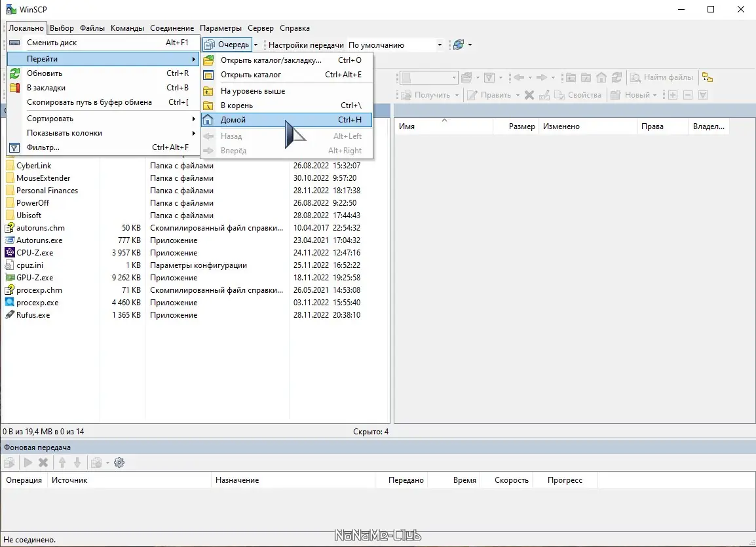Click the queue delete X icon
Viewport: 756px width, 547px height.
(x=43, y=462)
